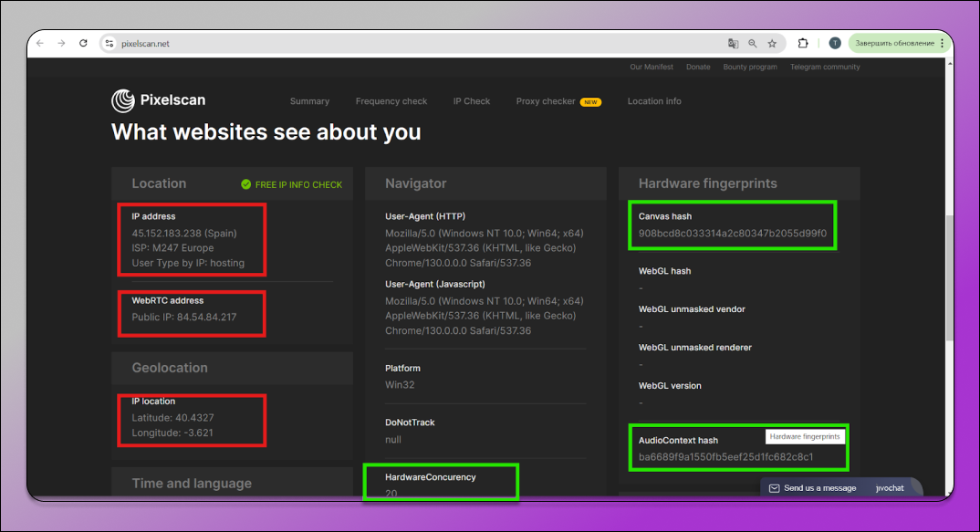Open the Telegram community link
Screen dimensions: 980x532
tap(825, 67)
